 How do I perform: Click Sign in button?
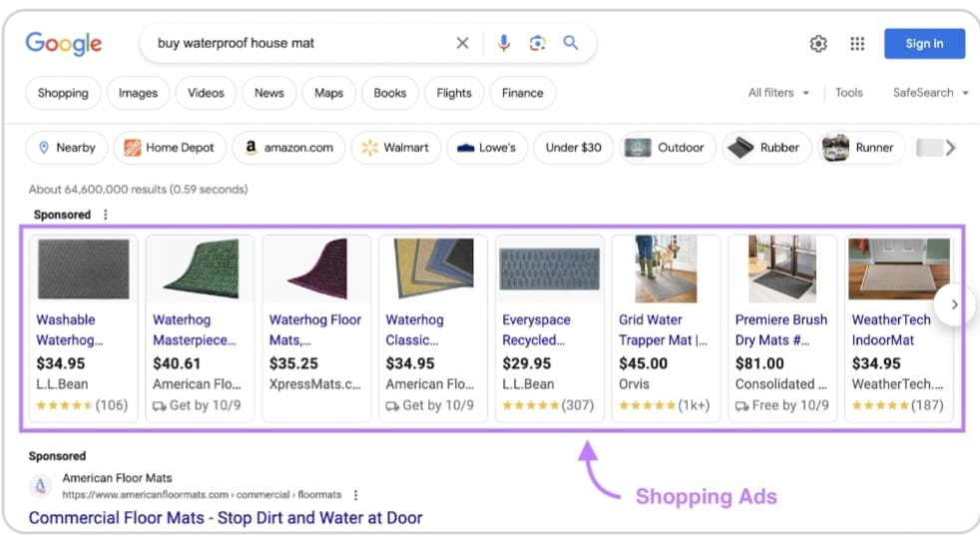(924, 44)
